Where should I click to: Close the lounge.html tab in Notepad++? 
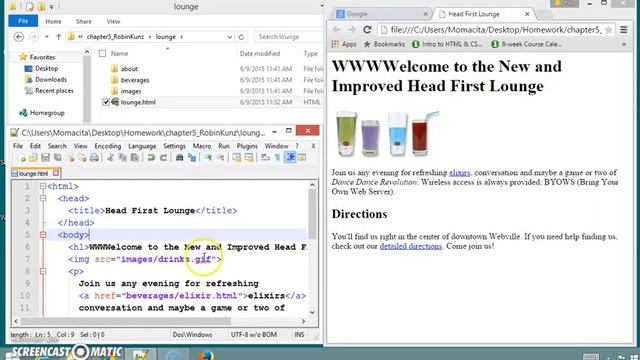[56, 173]
